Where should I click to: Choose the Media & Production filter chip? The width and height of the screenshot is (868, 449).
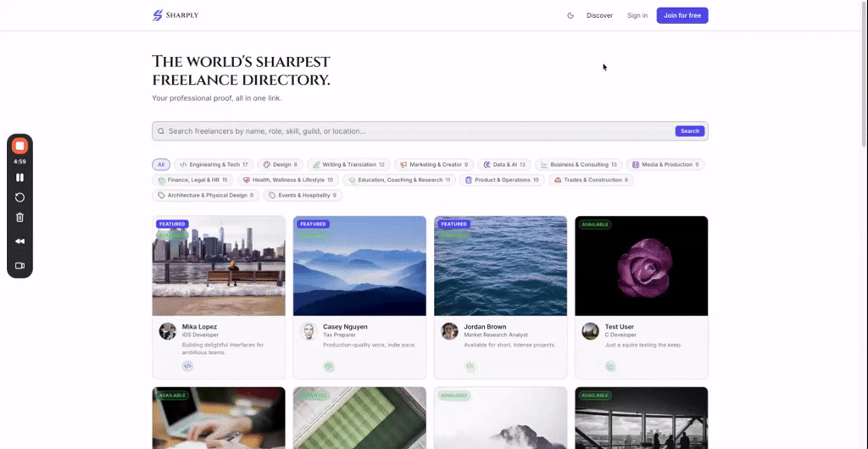[662, 164]
